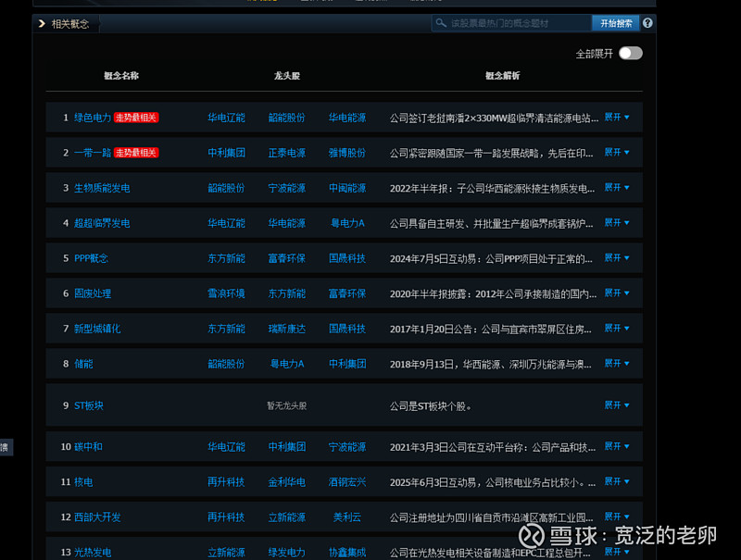Screen dimensions: 741x560
Task: Expand the PPP概念 row details
Action: click(617, 258)
